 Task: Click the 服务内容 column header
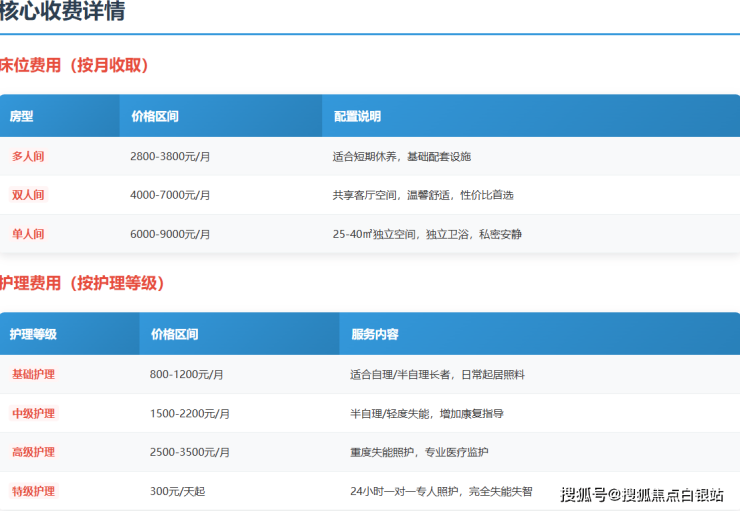375,334
